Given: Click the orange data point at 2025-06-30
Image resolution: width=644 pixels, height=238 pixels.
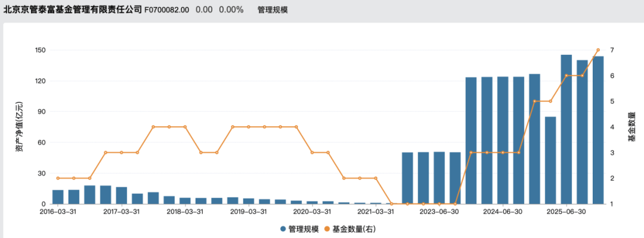Looking at the screenshot, I should (x=566, y=76).
